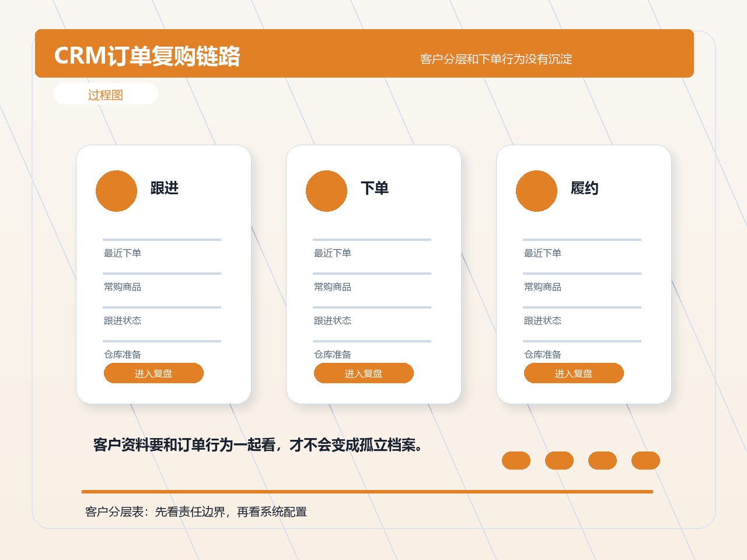Click 仓库准备 in the 跟进 card
747x560 pixels.
pyautogui.click(x=123, y=355)
